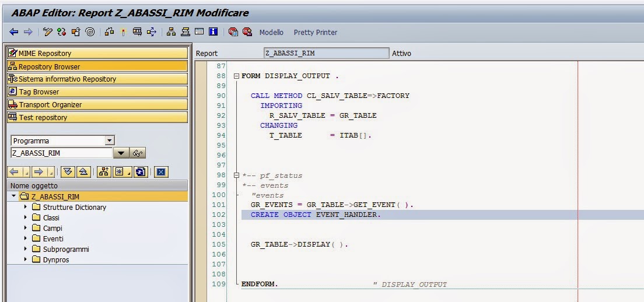
Task: Open the menu arrow beside browser's back arrow
Action: (26, 172)
